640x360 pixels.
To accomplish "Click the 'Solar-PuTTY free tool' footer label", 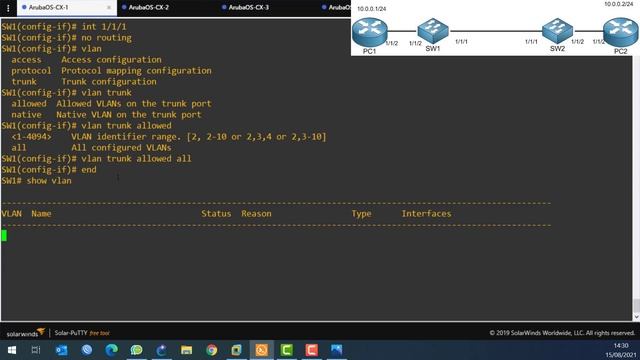I will pos(82,333).
